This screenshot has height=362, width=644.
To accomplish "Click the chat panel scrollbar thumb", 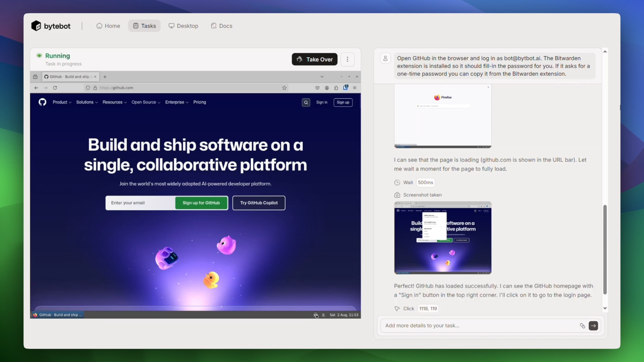I will click(605, 250).
